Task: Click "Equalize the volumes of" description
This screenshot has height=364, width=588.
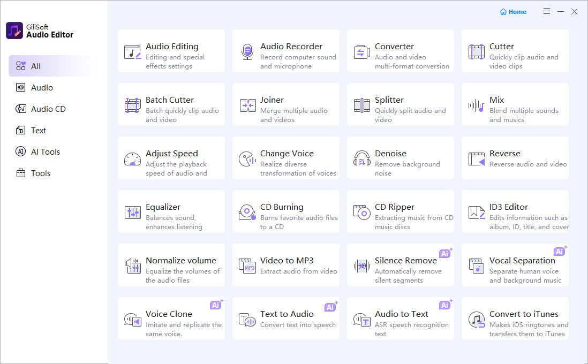Action: tap(183, 276)
